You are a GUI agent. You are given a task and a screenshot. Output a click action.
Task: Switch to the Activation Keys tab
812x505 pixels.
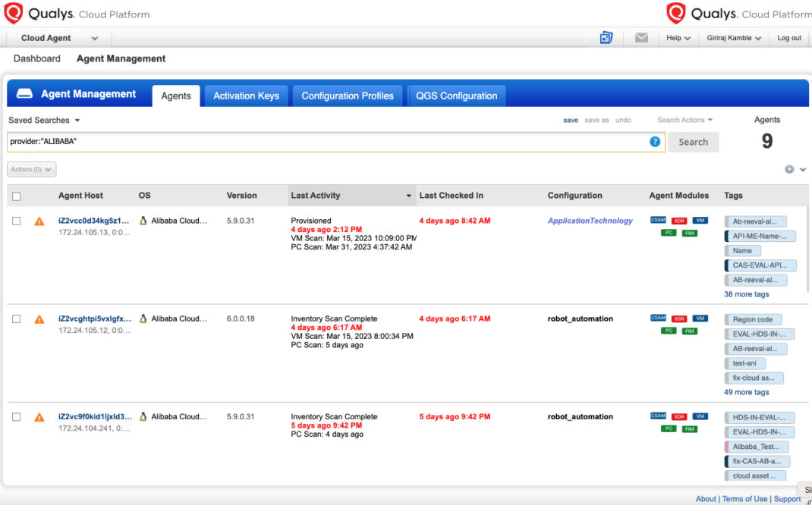tap(246, 96)
